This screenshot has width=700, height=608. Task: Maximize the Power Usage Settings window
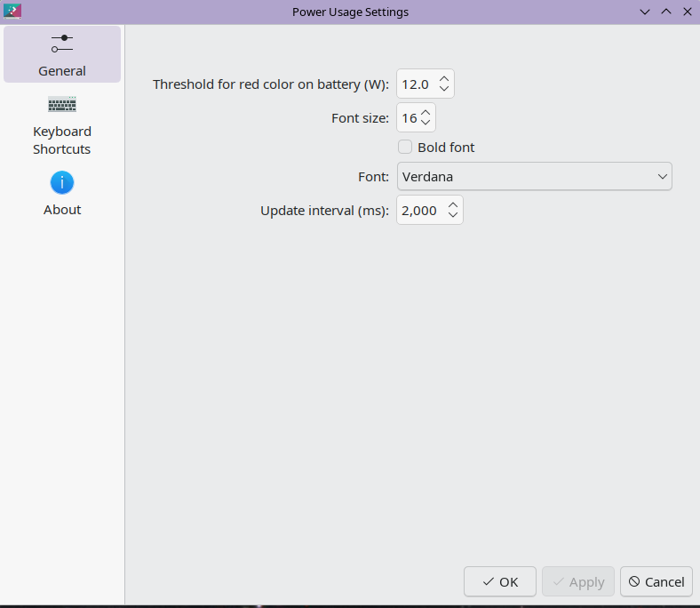tap(666, 12)
